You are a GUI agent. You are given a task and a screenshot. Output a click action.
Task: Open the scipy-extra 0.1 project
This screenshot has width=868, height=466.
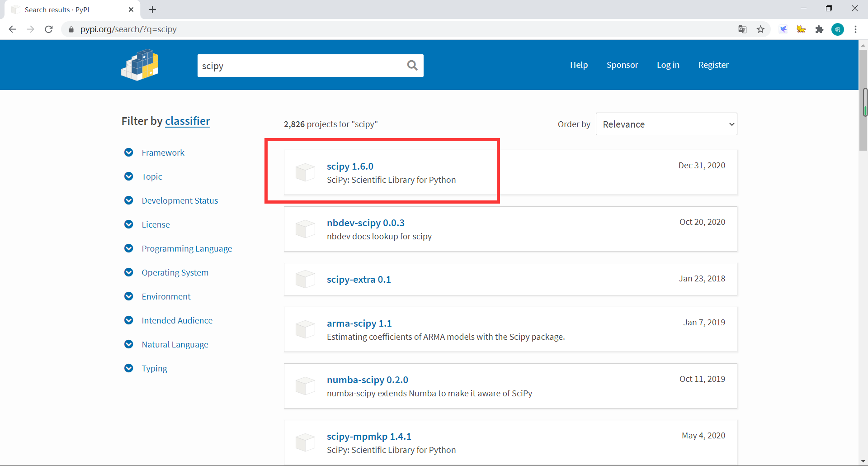tap(359, 280)
